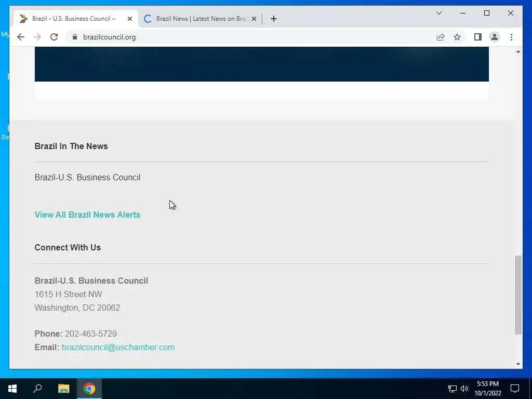
Task: Share this page using the share icon
Action: pyautogui.click(x=441, y=37)
